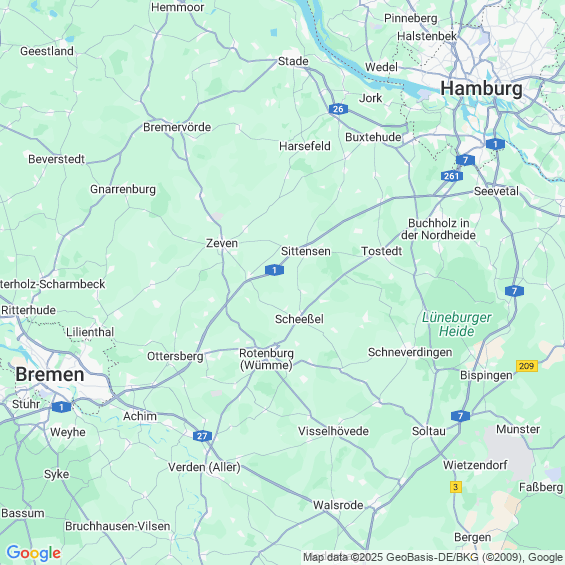Click the map data copyright attribution text
The width and height of the screenshot is (565, 565).
click(433, 557)
